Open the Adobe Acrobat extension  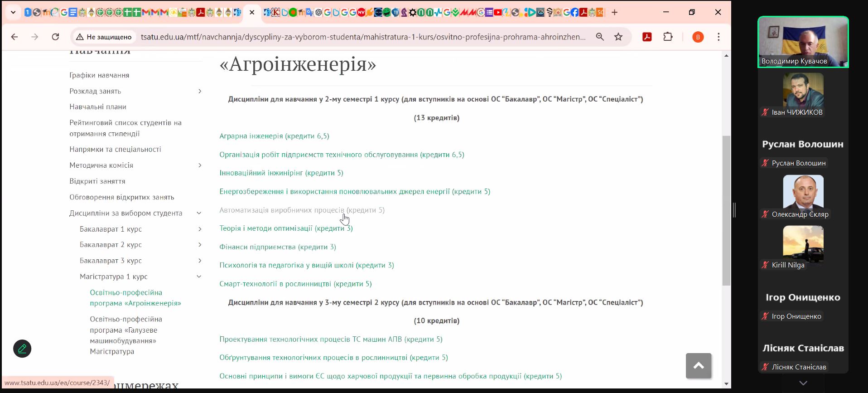(x=647, y=37)
